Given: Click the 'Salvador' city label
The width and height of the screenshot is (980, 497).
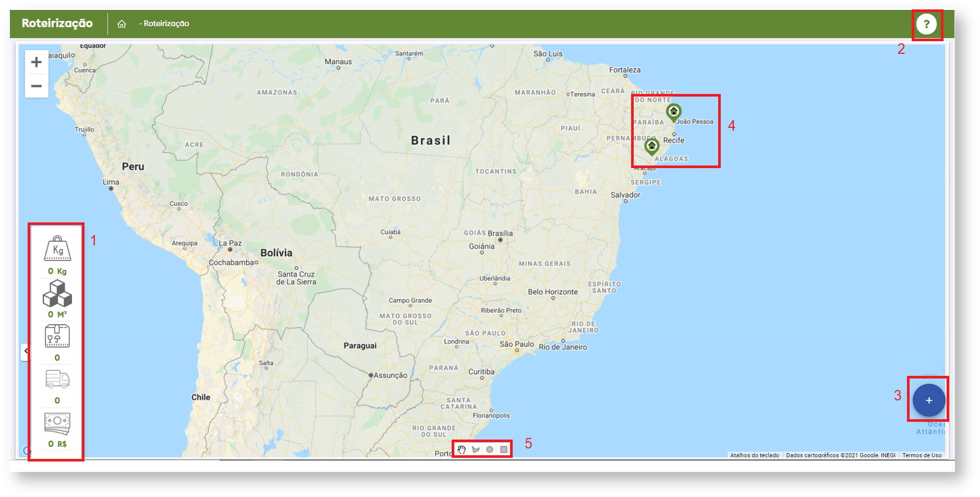Looking at the screenshot, I should [625, 195].
